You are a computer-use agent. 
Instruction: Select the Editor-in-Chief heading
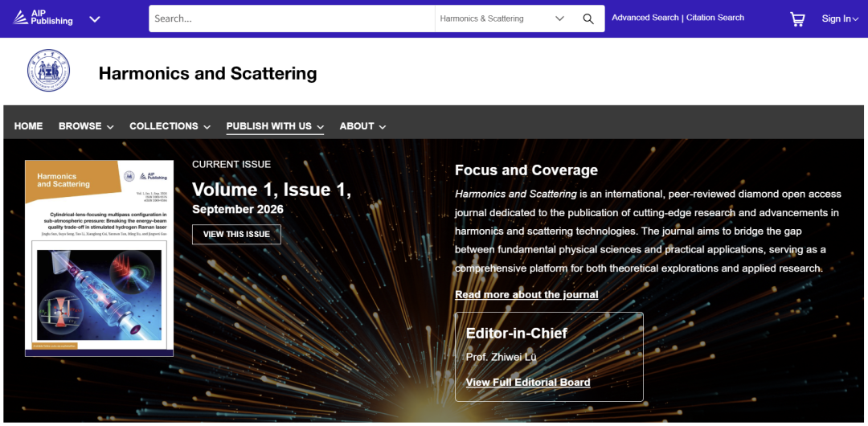pos(517,333)
